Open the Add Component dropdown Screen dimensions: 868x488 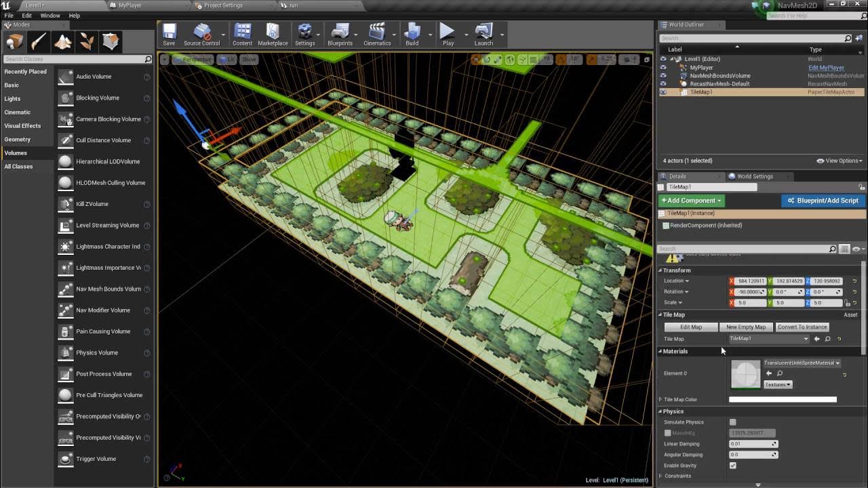click(692, 201)
